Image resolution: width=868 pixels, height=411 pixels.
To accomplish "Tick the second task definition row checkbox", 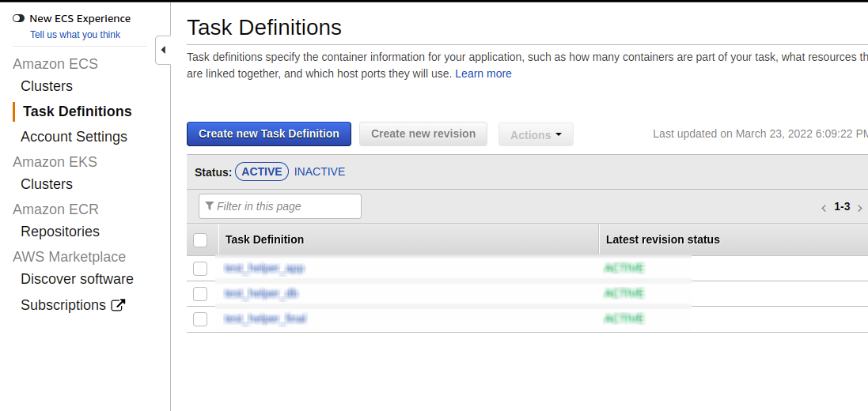I will click(200, 294).
